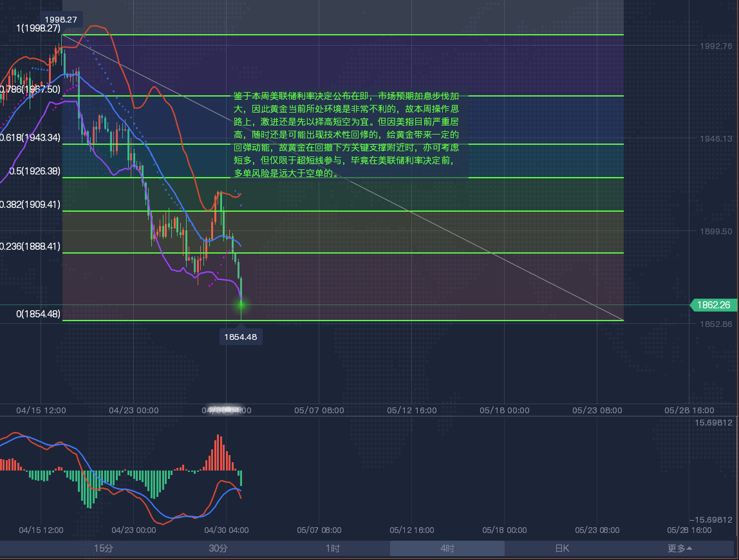The image size is (739, 560).
Task: Select the green Chinese text annotation
Action: [347, 135]
